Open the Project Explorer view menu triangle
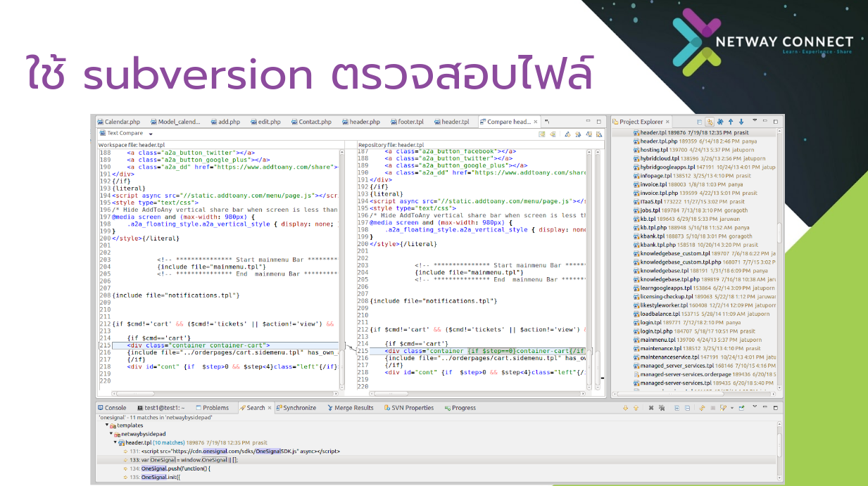Image resolution: width=868 pixels, height=486 pixels. tap(755, 121)
